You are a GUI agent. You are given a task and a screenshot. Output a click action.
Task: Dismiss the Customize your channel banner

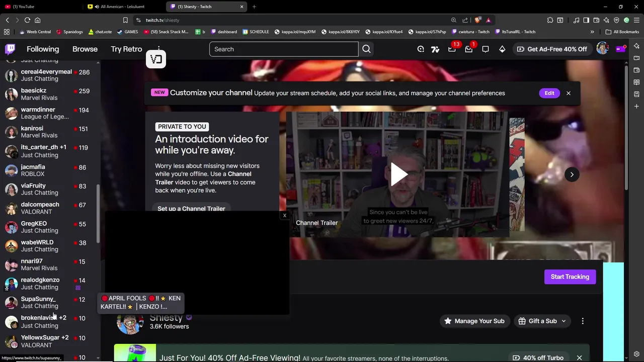[x=569, y=93]
